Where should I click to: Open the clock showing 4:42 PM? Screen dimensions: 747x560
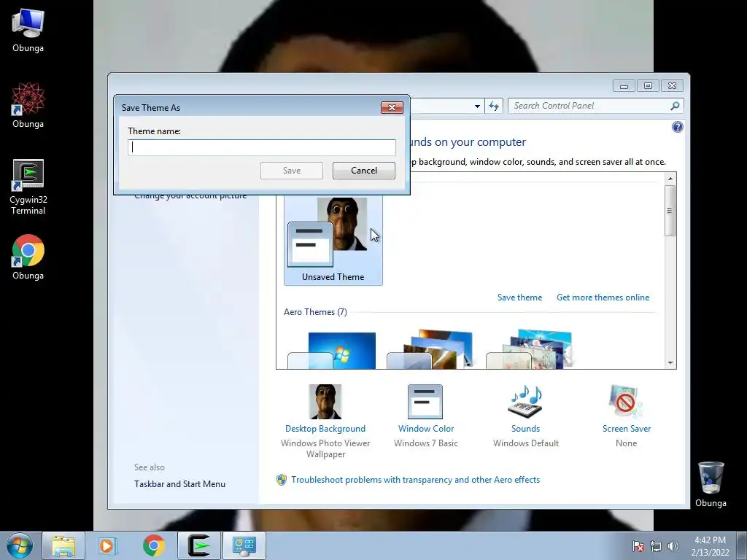[x=710, y=546]
